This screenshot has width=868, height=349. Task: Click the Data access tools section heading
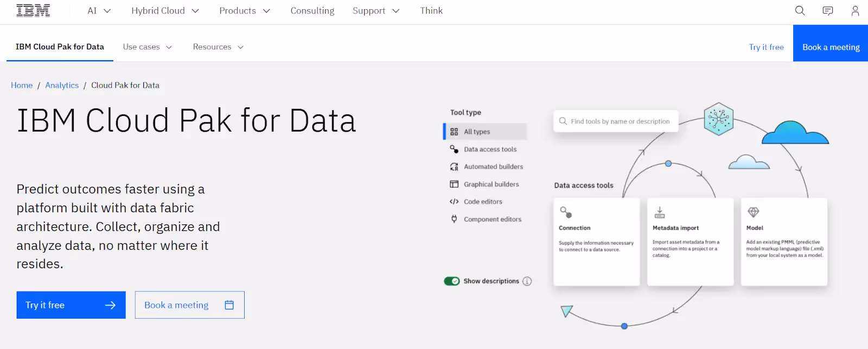tap(584, 185)
